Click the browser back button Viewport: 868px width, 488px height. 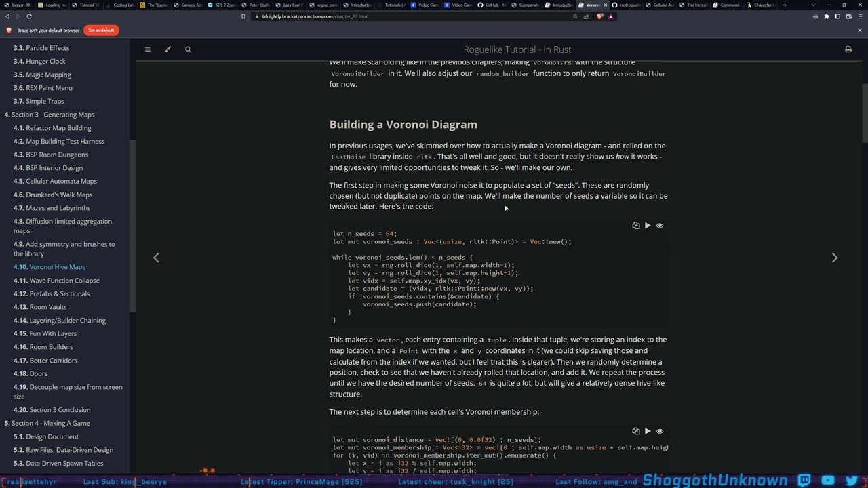tap(7, 16)
